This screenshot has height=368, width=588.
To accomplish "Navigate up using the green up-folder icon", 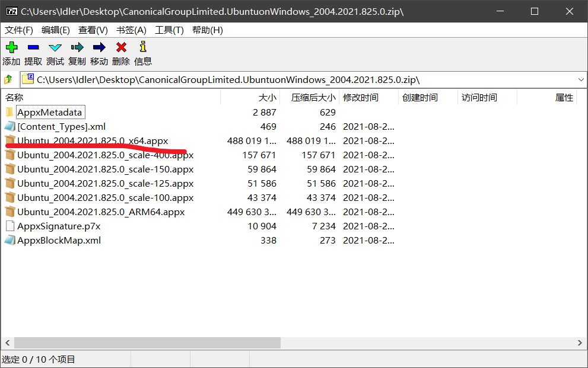I will point(8,78).
